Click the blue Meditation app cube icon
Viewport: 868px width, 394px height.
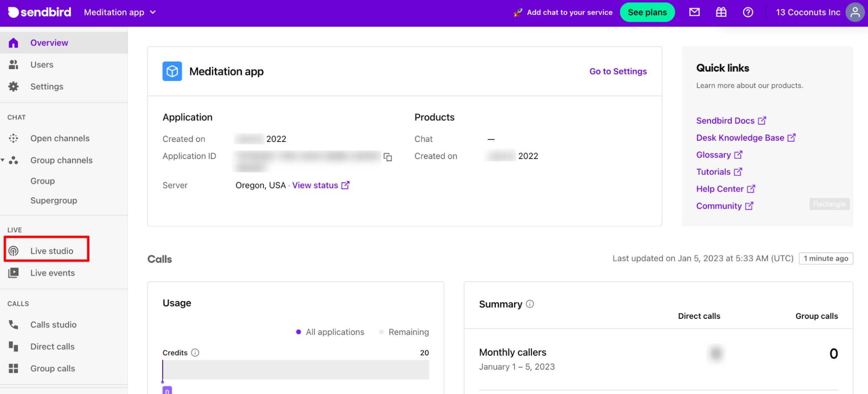pos(172,71)
